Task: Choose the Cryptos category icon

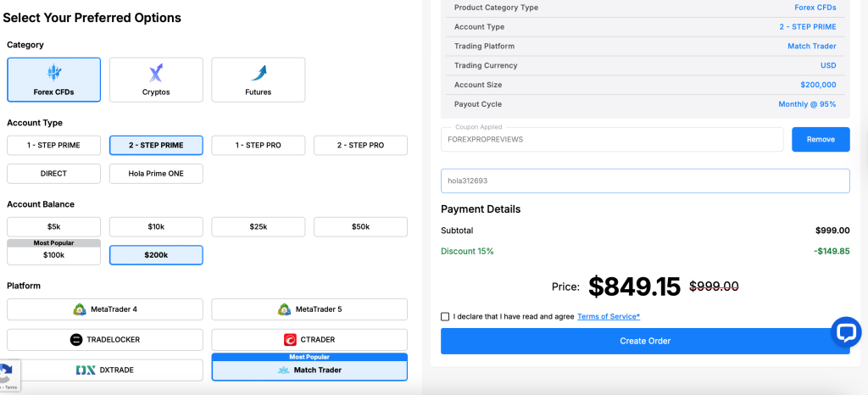Action: [156, 74]
